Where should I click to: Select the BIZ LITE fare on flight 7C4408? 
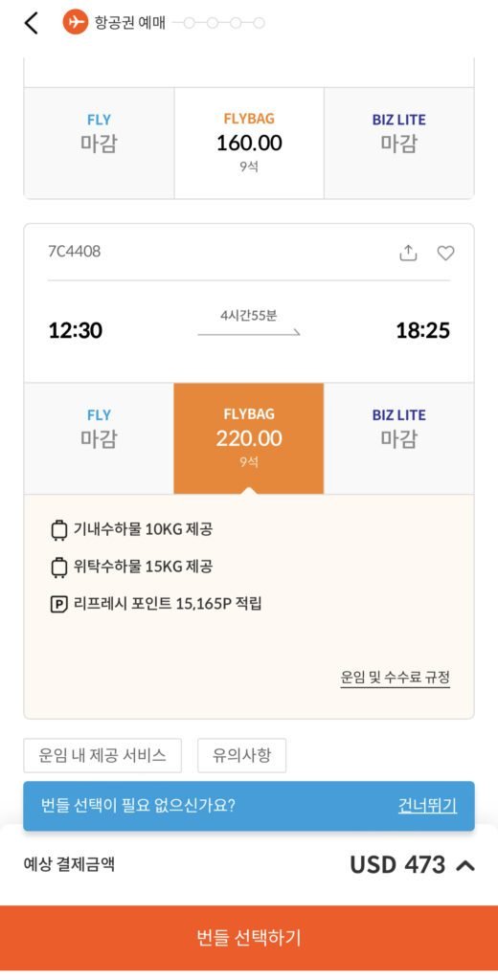click(x=399, y=438)
